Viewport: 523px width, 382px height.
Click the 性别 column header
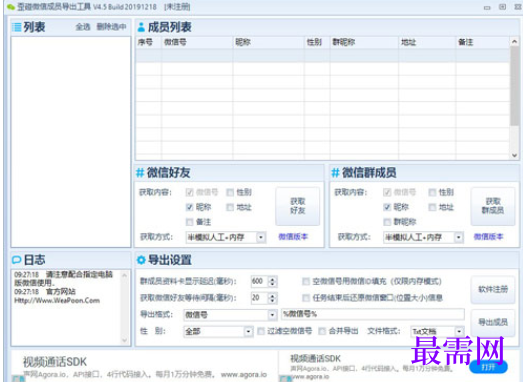pos(317,42)
